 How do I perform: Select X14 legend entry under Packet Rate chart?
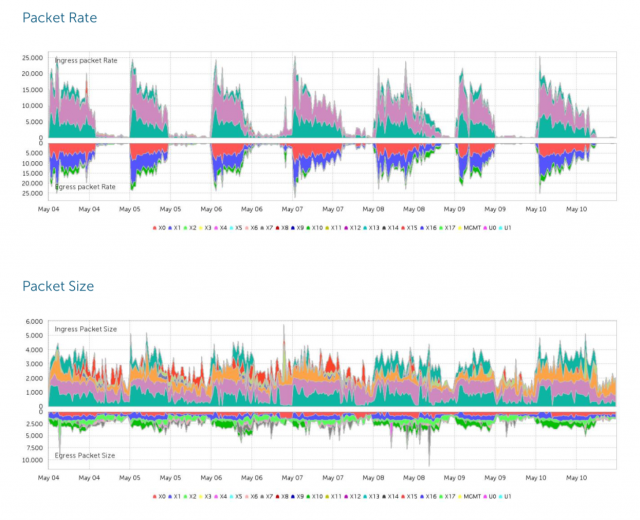coord(390,228)
